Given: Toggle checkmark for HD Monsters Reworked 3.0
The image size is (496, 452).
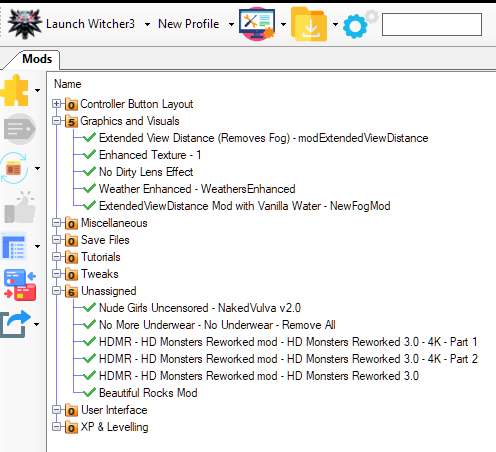Looking at the screenshot, I should click(89, 376).
